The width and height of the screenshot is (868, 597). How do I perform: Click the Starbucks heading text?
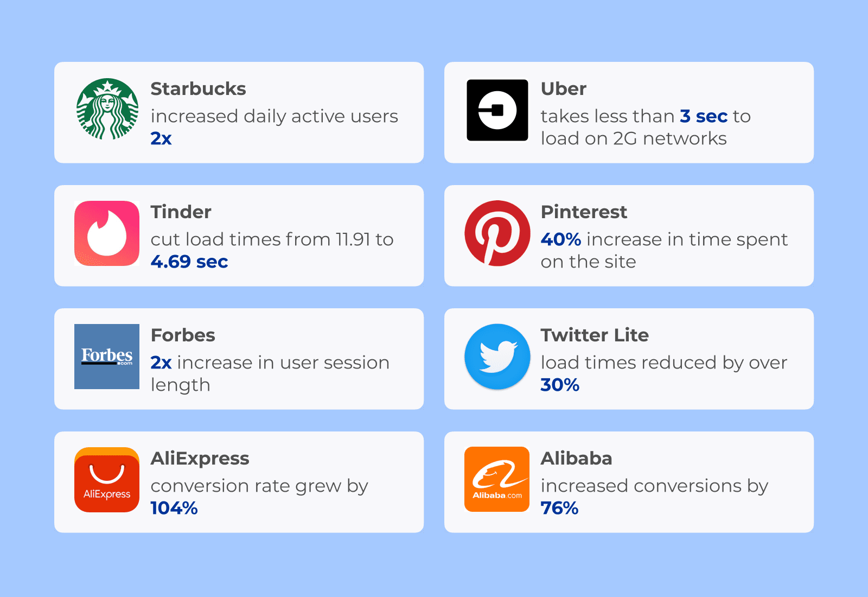pos(198,88)
